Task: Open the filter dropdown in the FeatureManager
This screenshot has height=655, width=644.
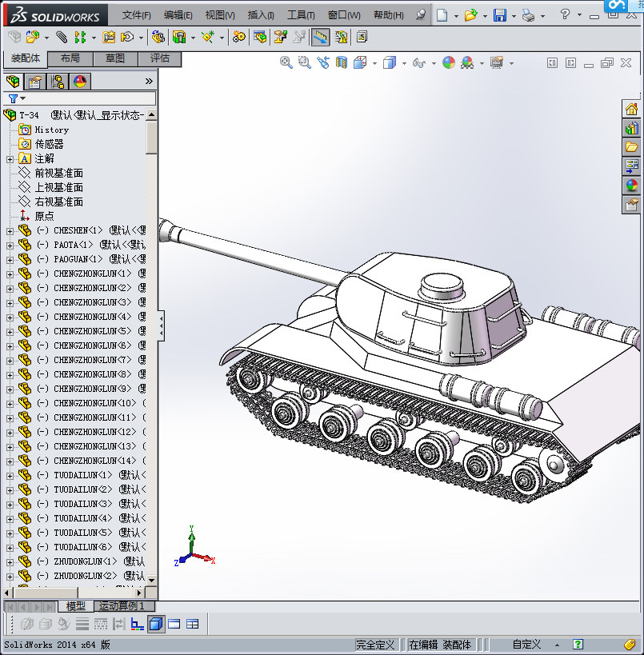Action: point(22,96)
